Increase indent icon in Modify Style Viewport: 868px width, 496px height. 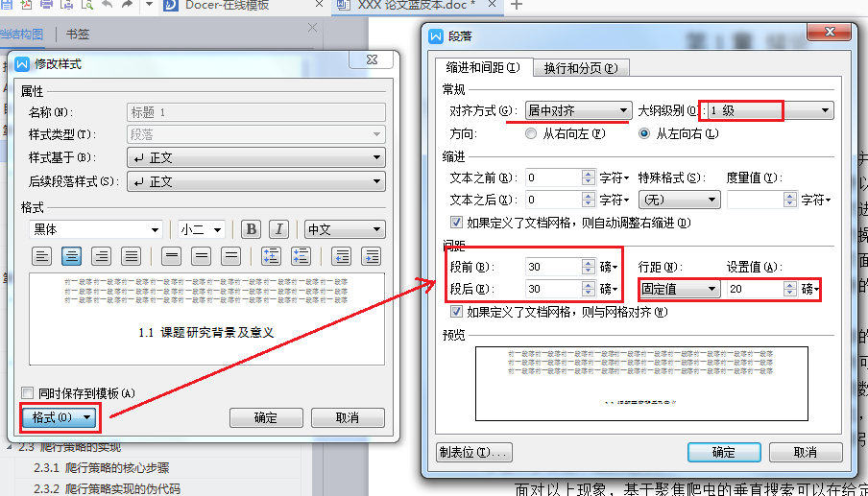pos(372,256)
